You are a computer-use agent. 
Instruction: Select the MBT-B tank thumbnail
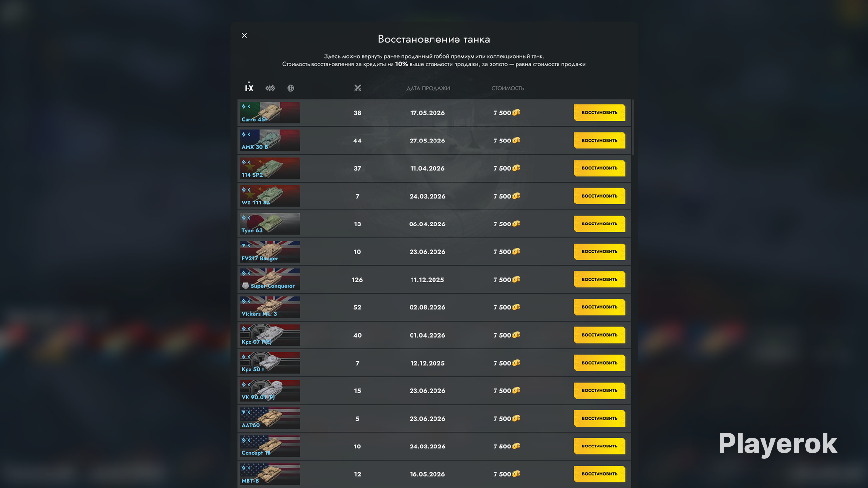coord(269,474)
